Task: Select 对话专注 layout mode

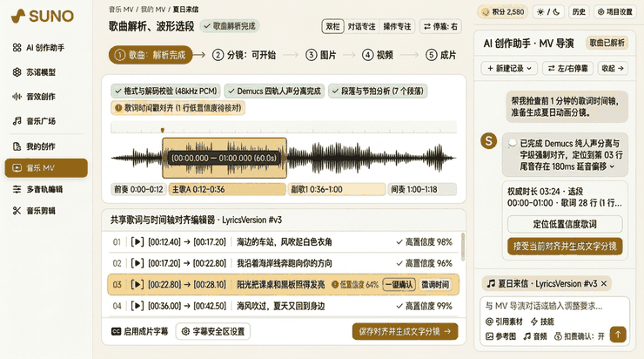Action: (361, 27)
